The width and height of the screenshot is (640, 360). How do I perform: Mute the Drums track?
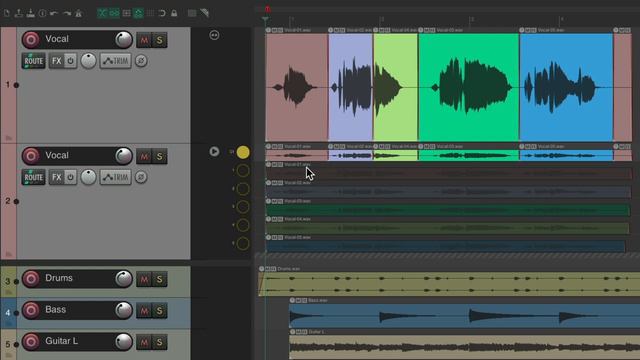point(144,279)
